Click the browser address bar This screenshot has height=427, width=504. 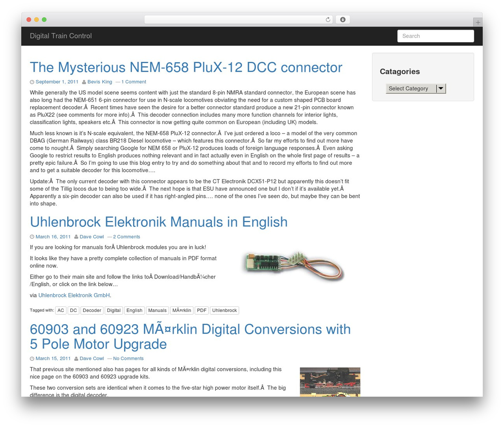pyautogui.click(x=238, y=20)
